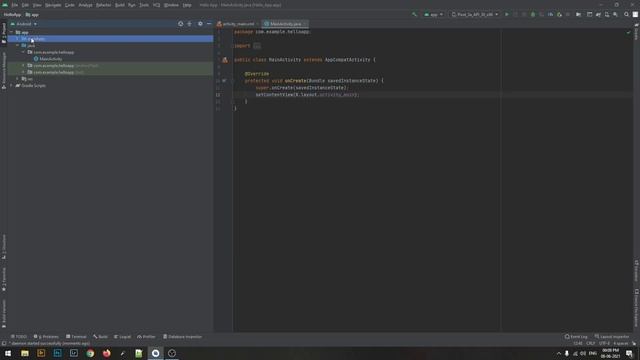
Task: Open the Logcat tool window
Action: pyautogui.click(x=122, y=337)
